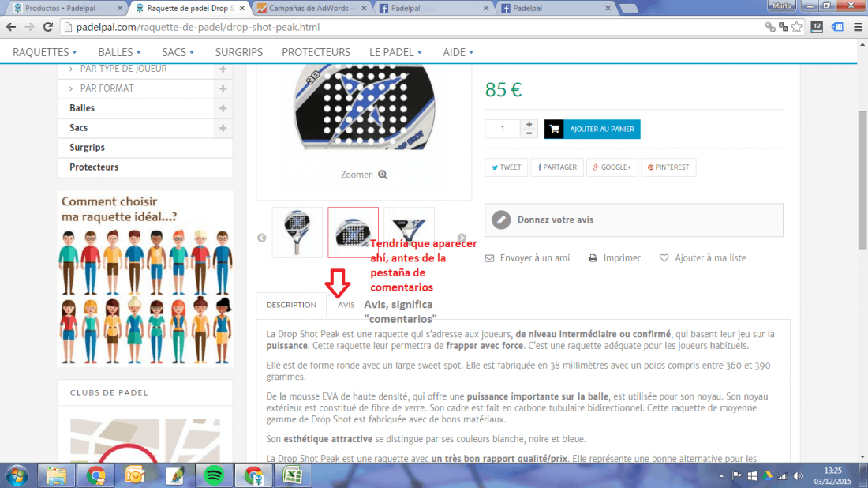
Task: Open the Raquettes dropdown menu
Action: pyautogui.click(x=45, y=52)
